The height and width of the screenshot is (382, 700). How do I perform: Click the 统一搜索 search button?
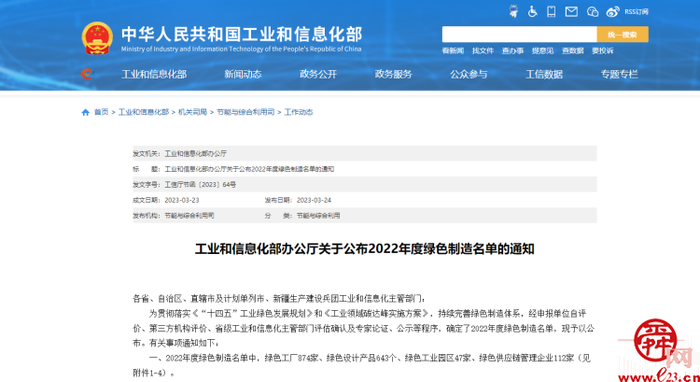tap(622, 34)
